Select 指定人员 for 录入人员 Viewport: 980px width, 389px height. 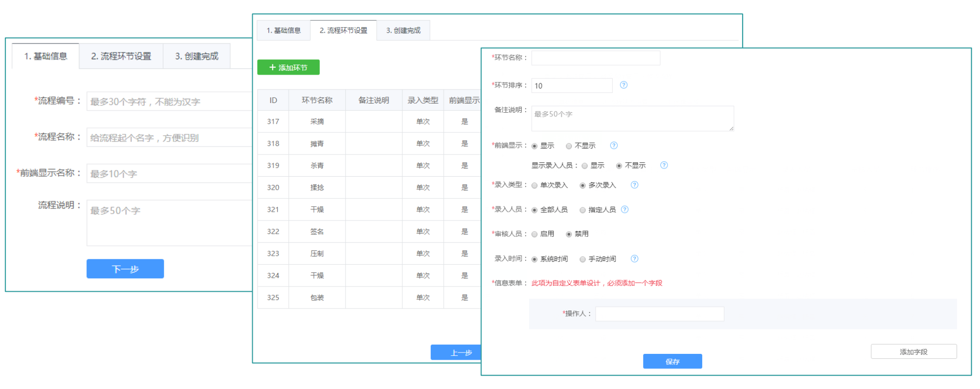tap(583, 210)
